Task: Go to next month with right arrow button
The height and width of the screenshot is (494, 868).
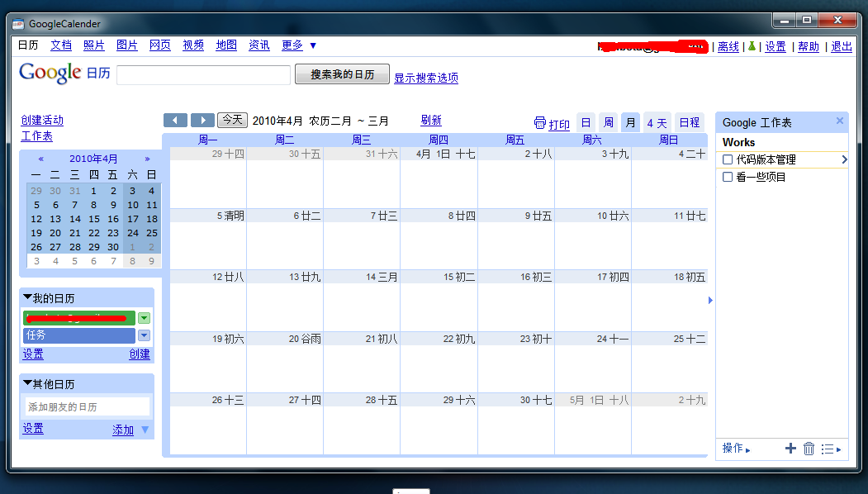Action: tap(202, 120)
